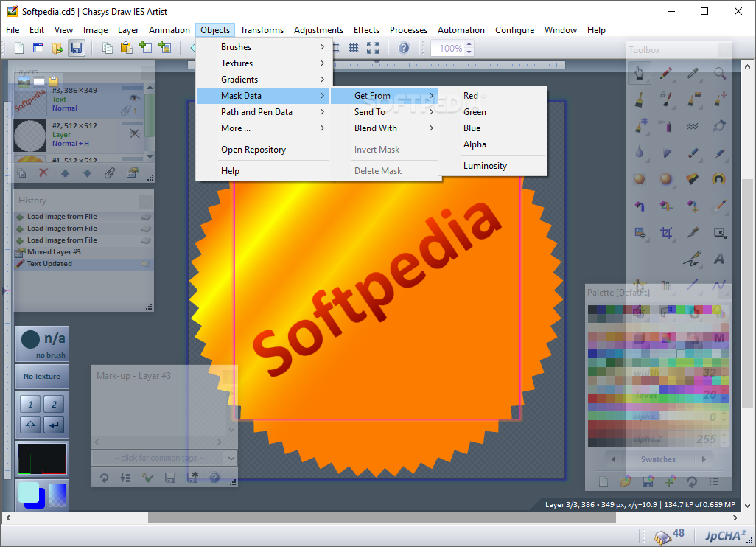Click the add new layer toolbar icon
The height and width of the screenshot is (547, 756).
pos(145,47)
